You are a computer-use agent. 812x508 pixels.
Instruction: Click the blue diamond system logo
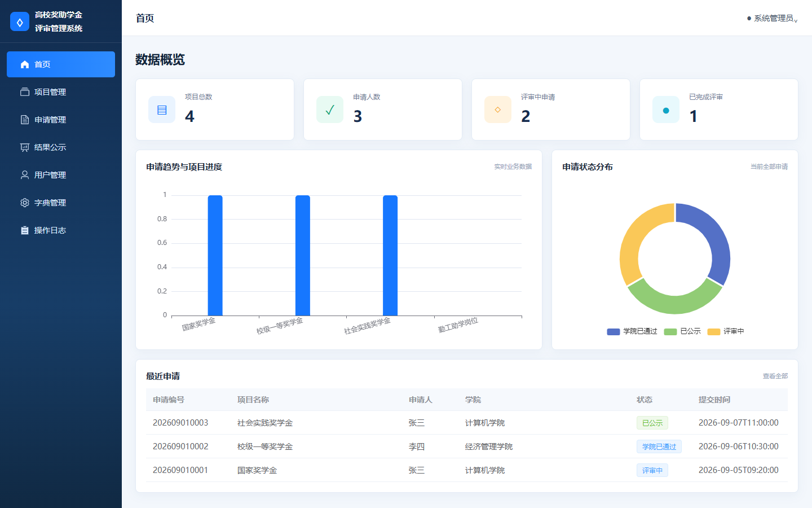[20, 21]
